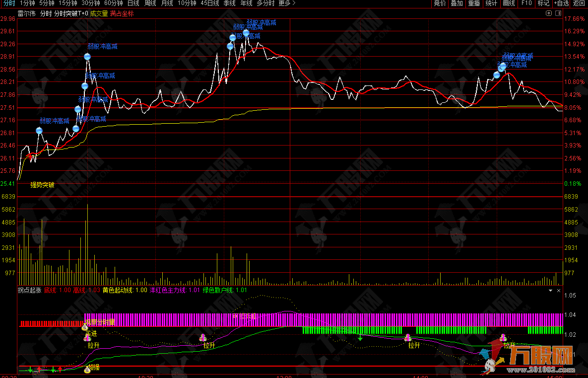Viewport: 588px width, 378px height.
Task: Select the 60分钟 period tab
Action: pos(114,3)
